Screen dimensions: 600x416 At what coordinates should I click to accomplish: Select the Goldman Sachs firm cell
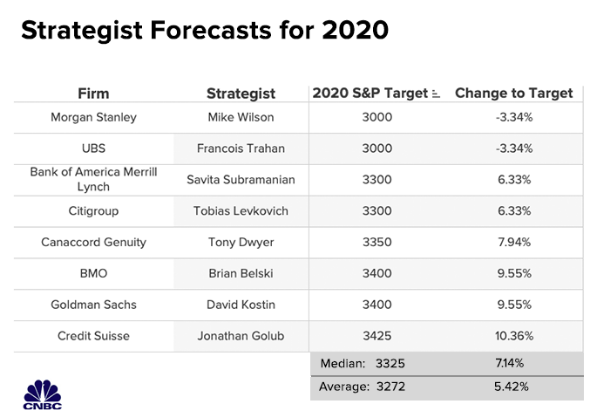pyautogui.click(x=92, y=303)
